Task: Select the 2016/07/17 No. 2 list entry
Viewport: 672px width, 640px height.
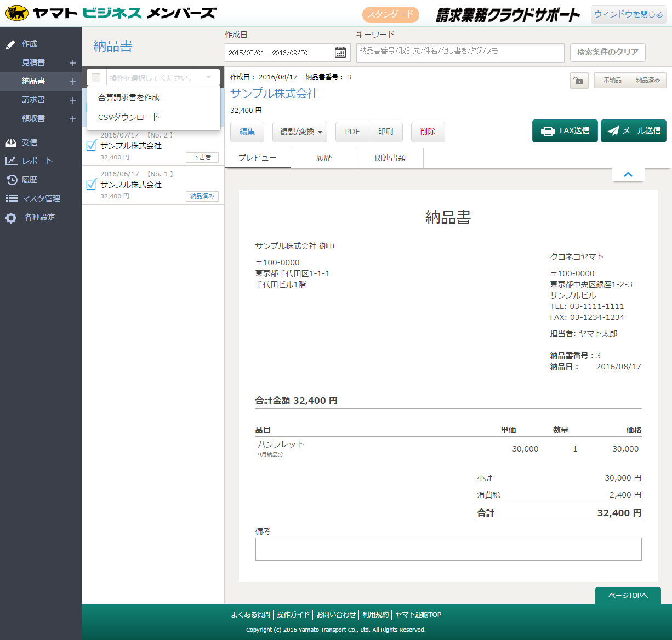Action: [153, 146]
